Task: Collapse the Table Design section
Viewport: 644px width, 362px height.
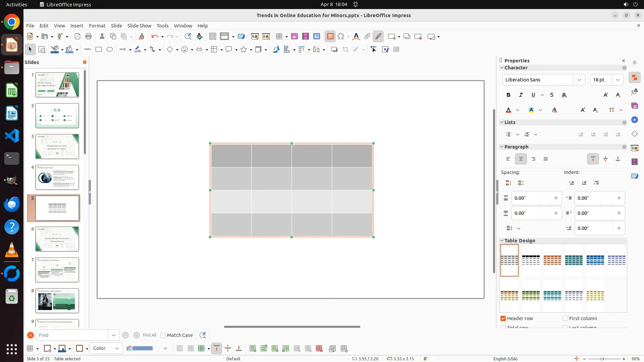Action: 502,241
